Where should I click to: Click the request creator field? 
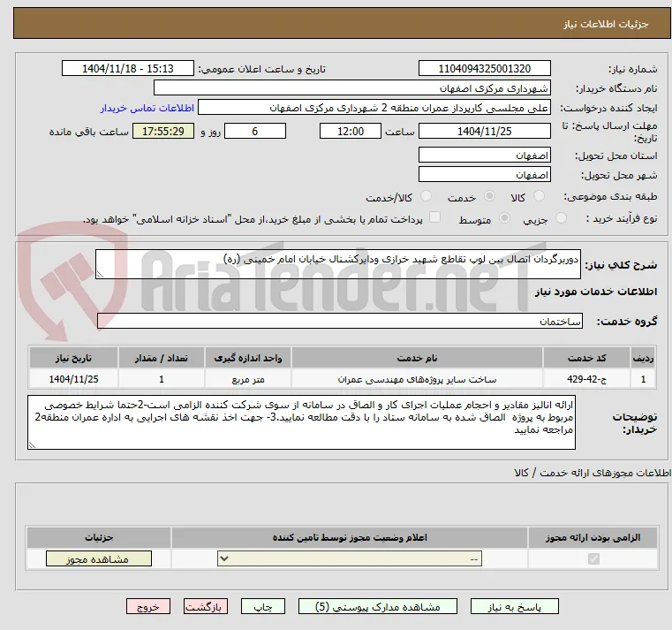click(374, 108)
